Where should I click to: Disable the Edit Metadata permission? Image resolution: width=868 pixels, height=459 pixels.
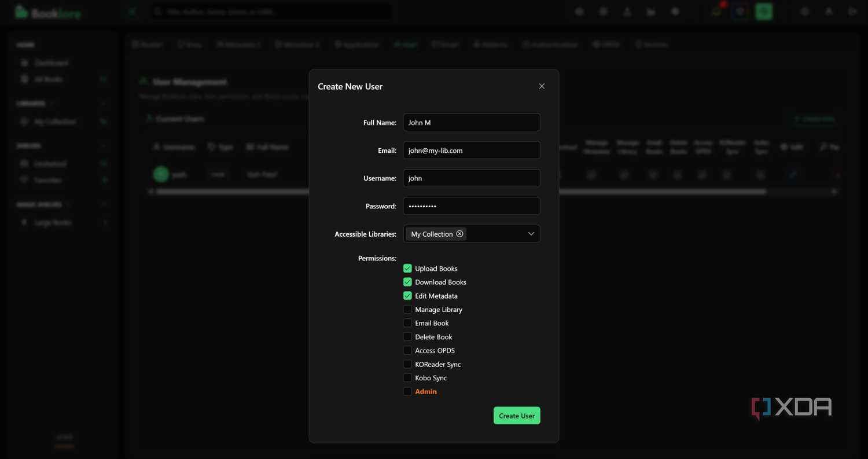pyautogui.click(x=407, y=296)
